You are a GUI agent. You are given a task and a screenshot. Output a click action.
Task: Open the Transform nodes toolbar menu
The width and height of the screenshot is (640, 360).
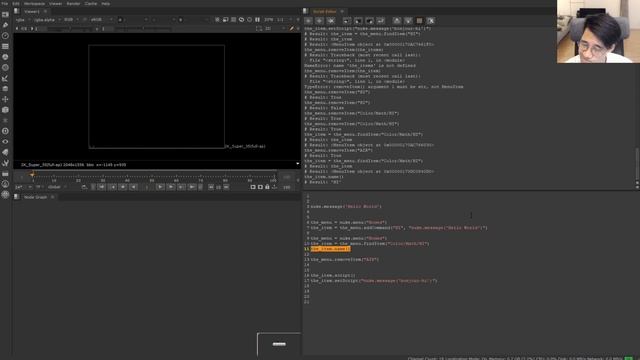click(x=5, y=99)
